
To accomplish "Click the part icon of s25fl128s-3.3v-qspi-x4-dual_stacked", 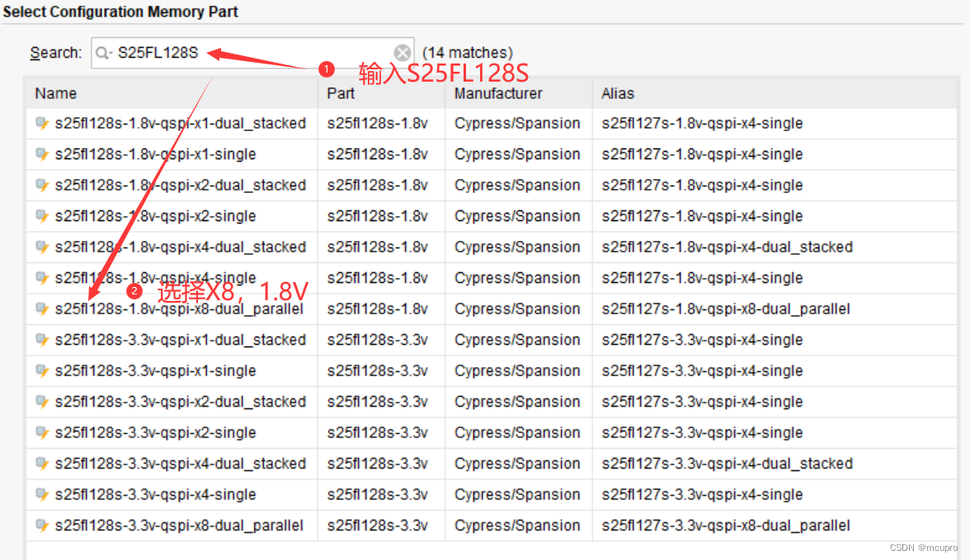I will [x=42, y=464].
